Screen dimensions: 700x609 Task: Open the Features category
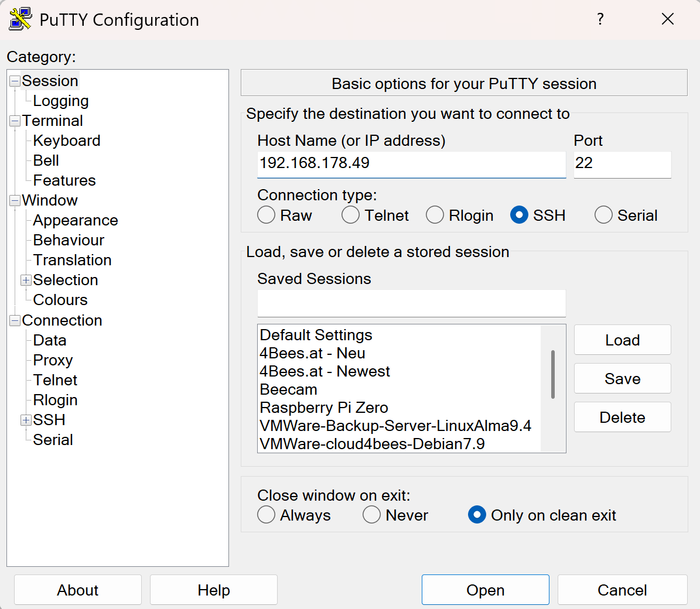[x=64, y=180]
